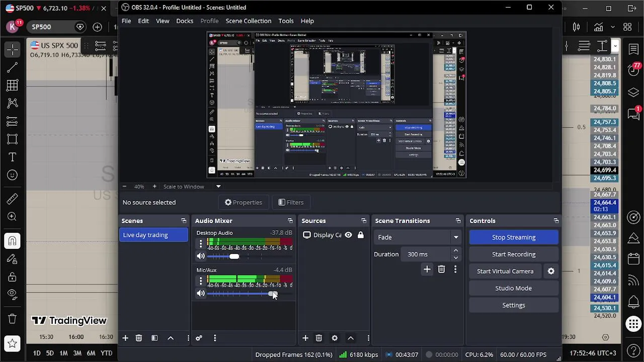Click the TradingView layout grid icon in top bar
The image size is (644, 362).
[627, 27]
